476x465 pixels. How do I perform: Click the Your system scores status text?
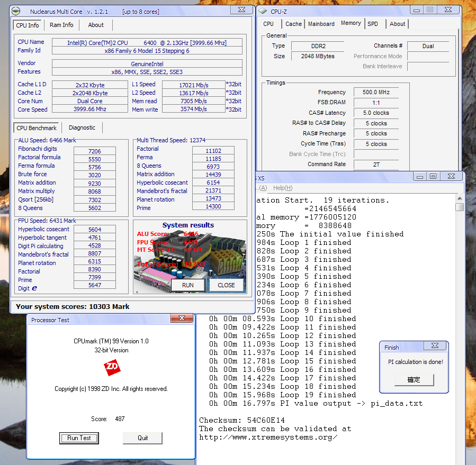(x=73, y=307)
